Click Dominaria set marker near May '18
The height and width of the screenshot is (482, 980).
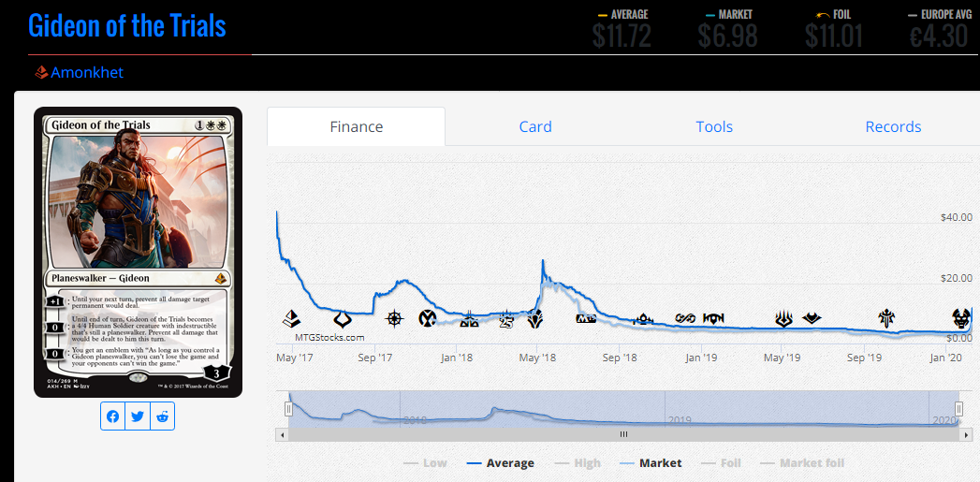pyautogui.click(x=534, y=319)
